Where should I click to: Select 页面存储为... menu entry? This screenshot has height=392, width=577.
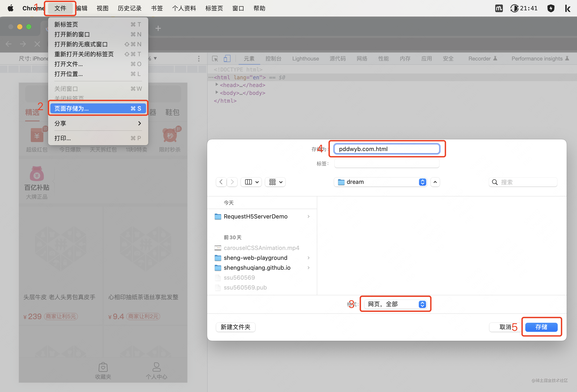98,109
